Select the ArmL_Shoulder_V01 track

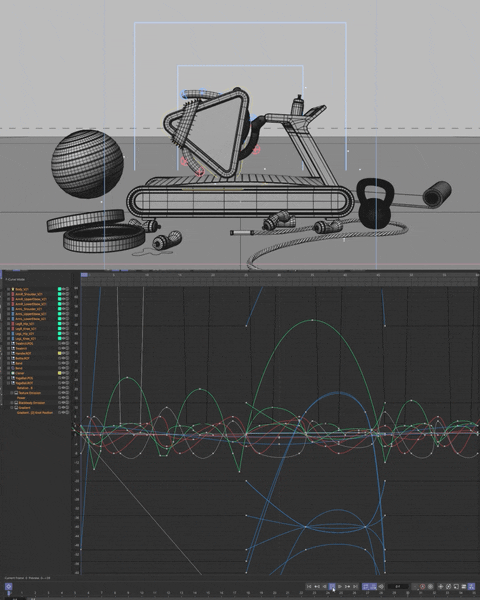(29, 309)
